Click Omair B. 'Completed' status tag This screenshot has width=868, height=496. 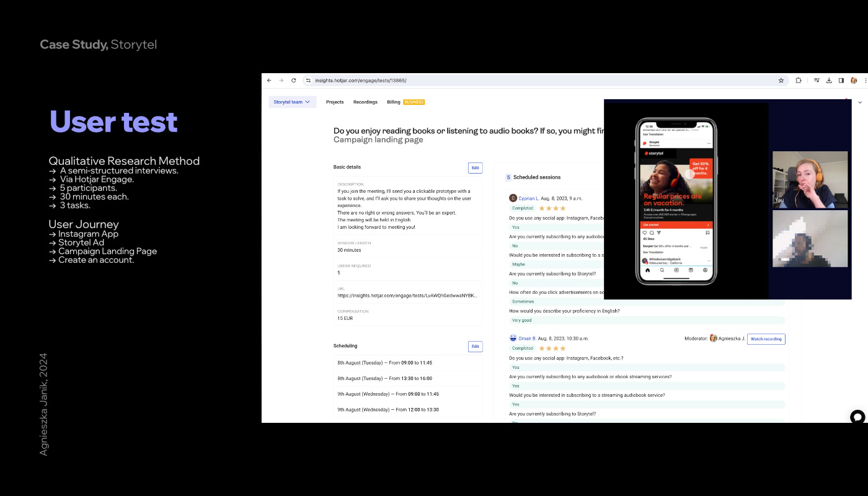523,348
